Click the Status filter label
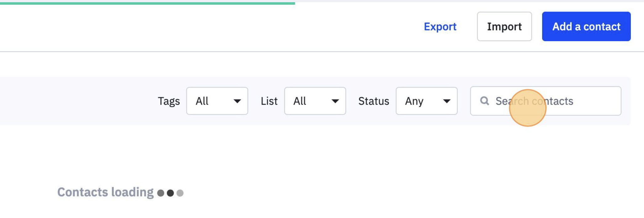 pos(373,101)
